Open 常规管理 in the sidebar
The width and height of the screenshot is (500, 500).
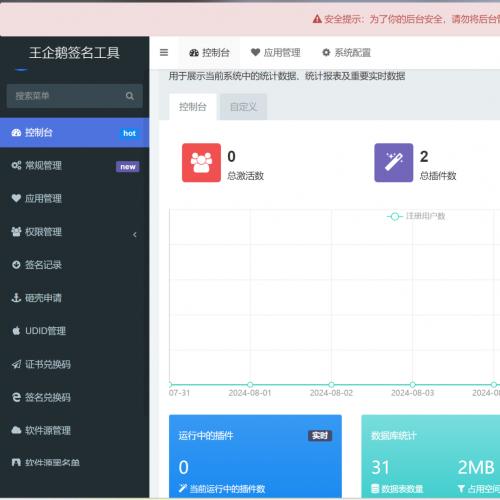point(75,166)
